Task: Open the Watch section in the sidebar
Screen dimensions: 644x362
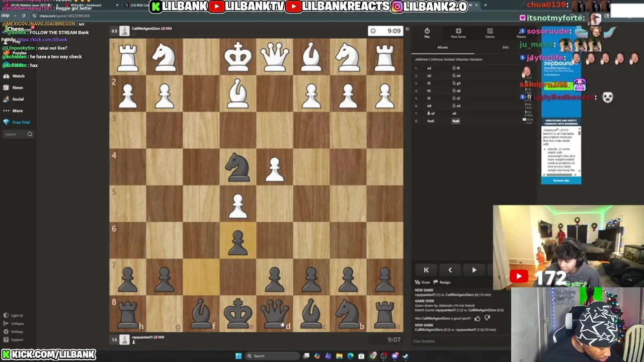Action: pyautogui.click(x=14, y=76)
